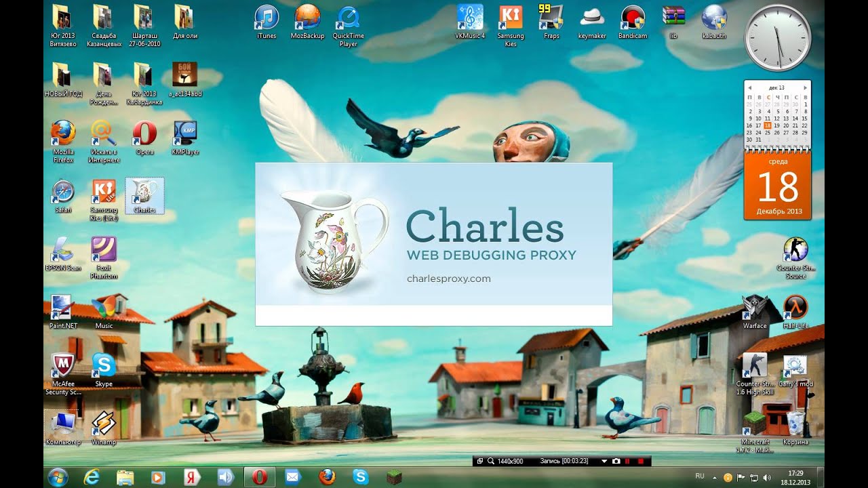Image resolution: width=868 pixels, height=488 pixels.
Task: Select the KMPlayer desktop shortcut
Action: tap(185, 138)
